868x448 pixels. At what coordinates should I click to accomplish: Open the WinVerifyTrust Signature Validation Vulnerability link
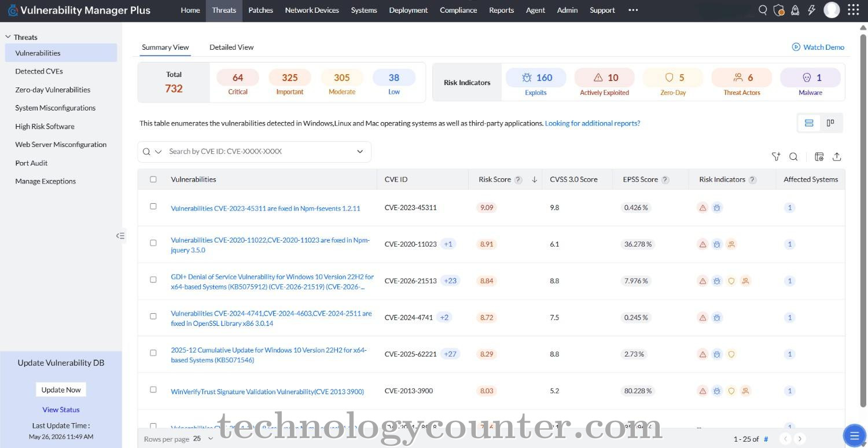point(267,392)
